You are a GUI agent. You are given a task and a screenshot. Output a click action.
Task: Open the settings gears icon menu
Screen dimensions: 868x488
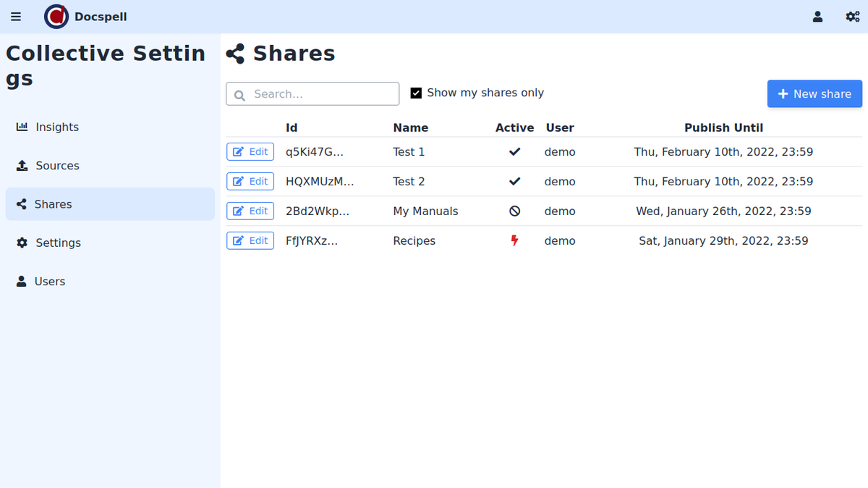click(852, 17)
